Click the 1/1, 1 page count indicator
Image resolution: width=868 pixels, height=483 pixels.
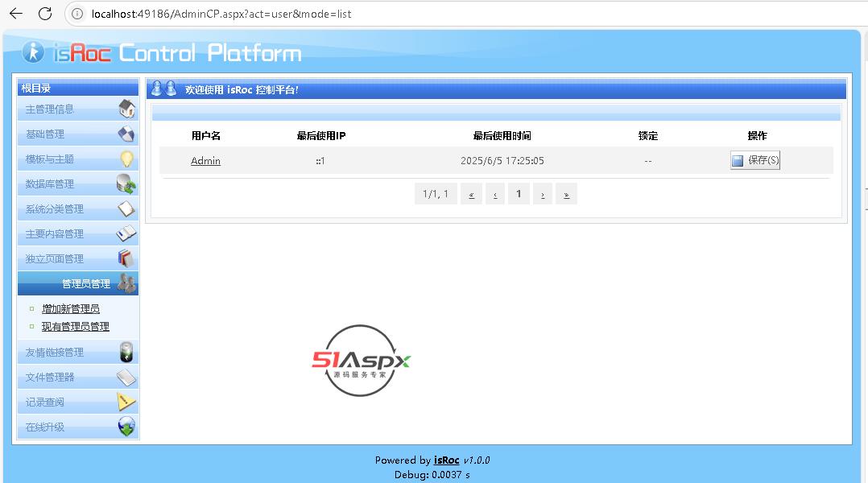click(x=436, y=194)
